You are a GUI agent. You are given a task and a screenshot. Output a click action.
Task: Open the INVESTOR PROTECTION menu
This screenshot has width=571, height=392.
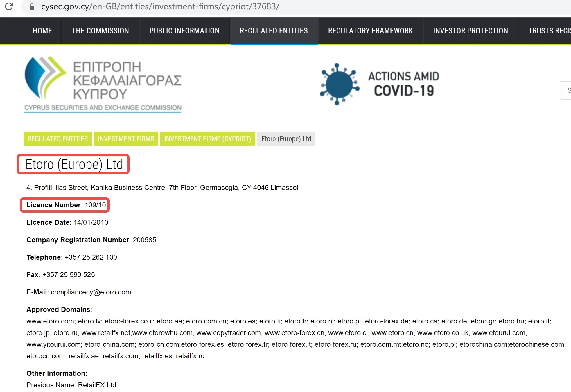point(471,31)
